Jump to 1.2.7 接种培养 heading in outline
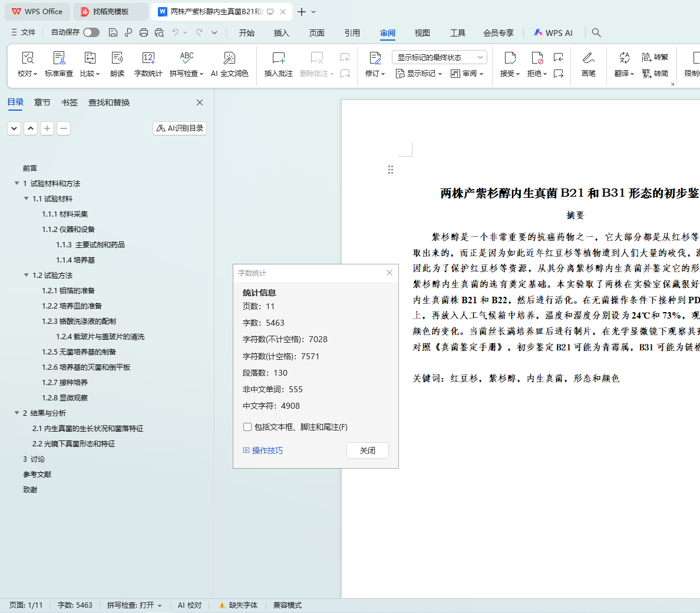This screenshot has height=613, width=700. pyautogui.click(x=65, y=383)
